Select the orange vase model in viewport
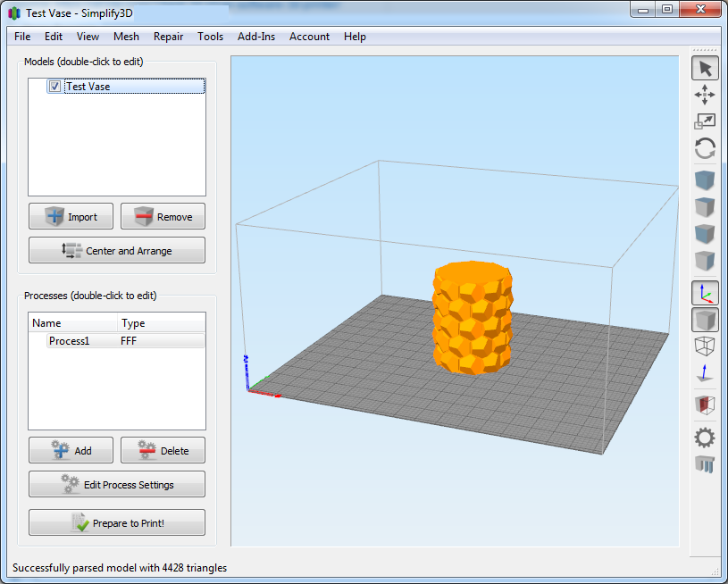The image size is (728, 584). [x=473, y=318]
